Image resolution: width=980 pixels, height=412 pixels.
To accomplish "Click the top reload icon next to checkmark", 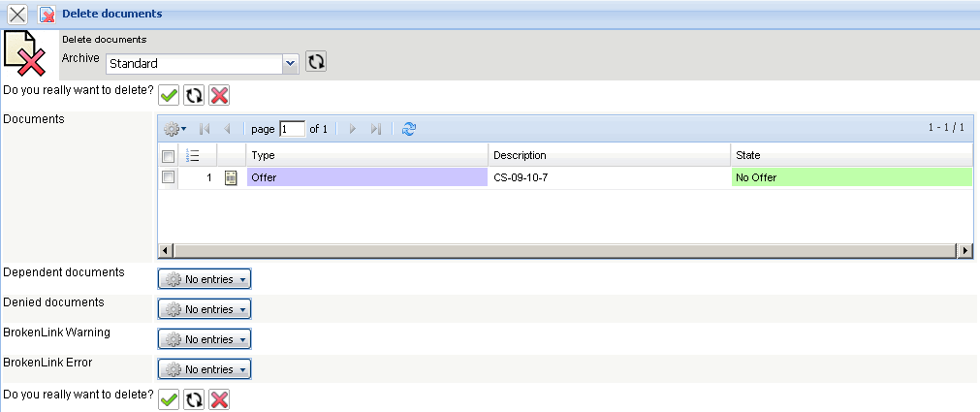I will tap(194, 95).
